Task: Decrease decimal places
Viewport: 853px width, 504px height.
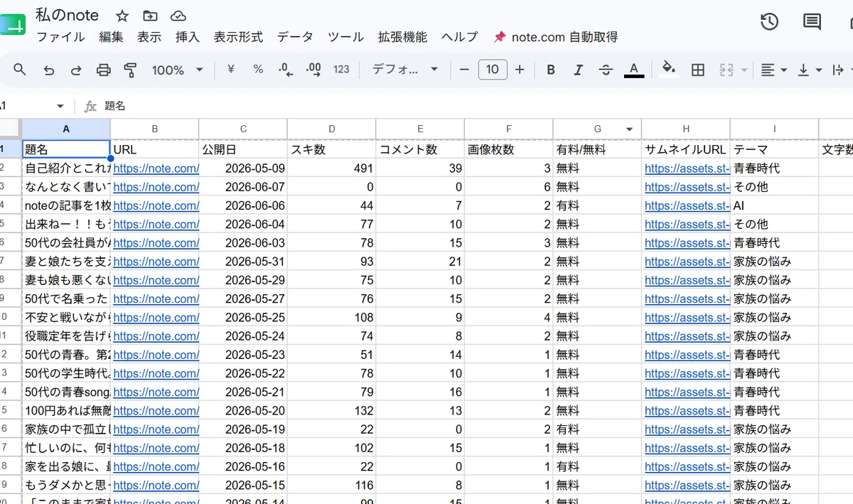Action: click(286, 70)
